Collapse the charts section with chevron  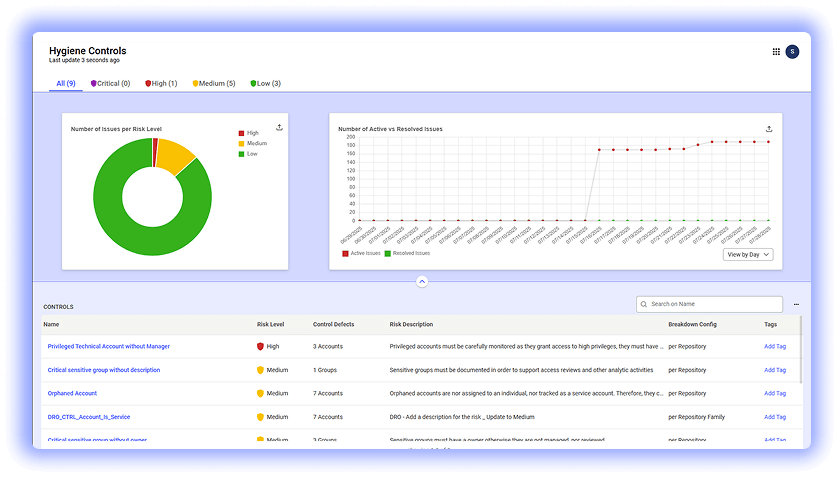point(422,281)
